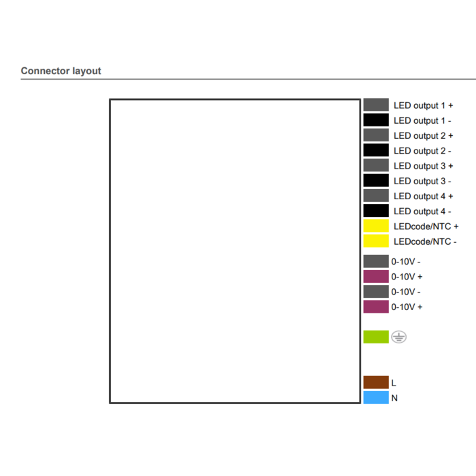Click the 'L' live terminal label
476x476 pixels.
[x=394, y=383]
